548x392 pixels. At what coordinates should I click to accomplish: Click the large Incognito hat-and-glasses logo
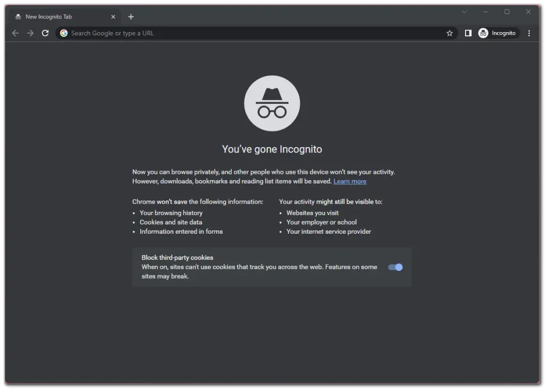tap(272, 103)
